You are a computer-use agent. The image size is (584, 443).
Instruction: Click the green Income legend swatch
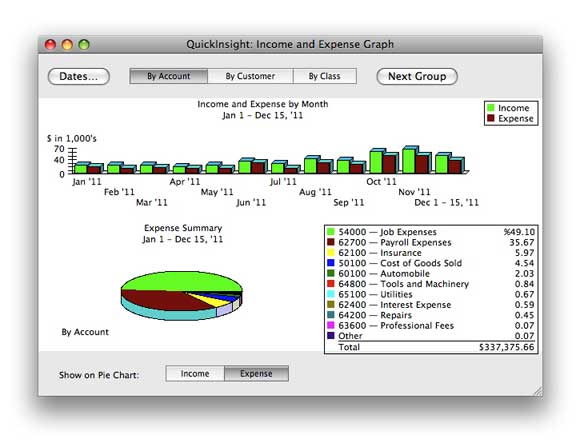[491, 108]
